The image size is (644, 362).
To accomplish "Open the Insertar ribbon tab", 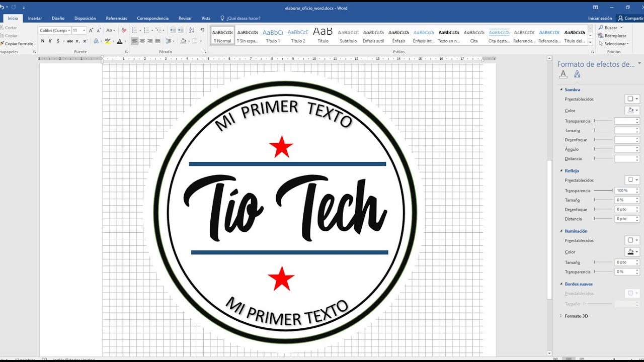I will click(x=35, y=18).
